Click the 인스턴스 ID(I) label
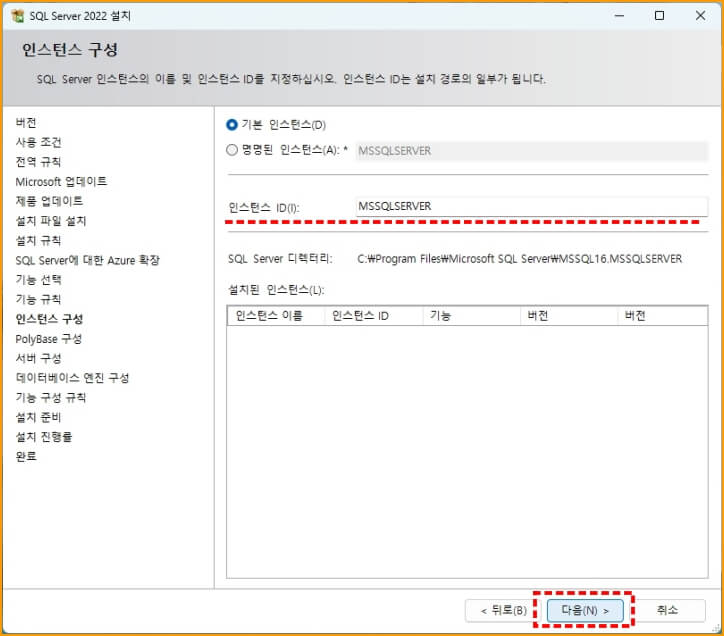Viewport: 724px width, 636px height. tap(264, 208)
